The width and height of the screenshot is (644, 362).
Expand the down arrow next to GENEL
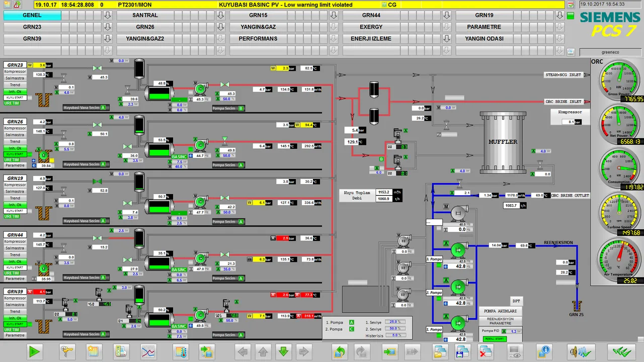click(x=107, y=16)
